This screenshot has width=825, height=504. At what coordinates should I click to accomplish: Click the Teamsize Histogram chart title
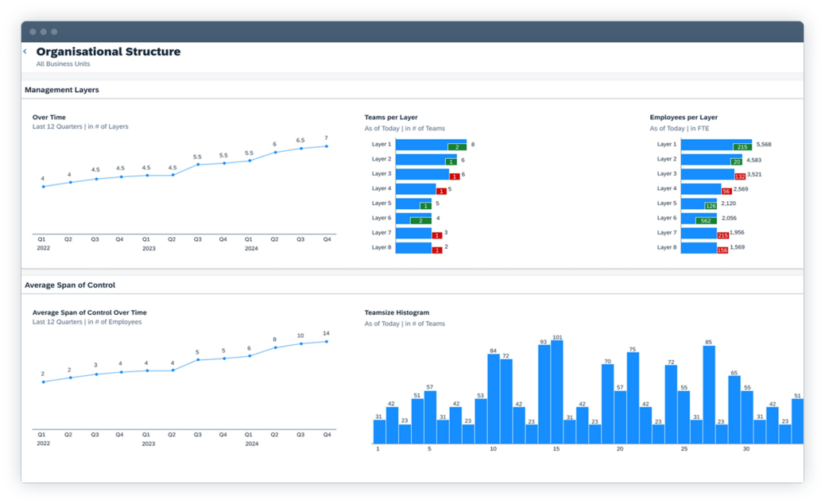(x=397, y=312)
